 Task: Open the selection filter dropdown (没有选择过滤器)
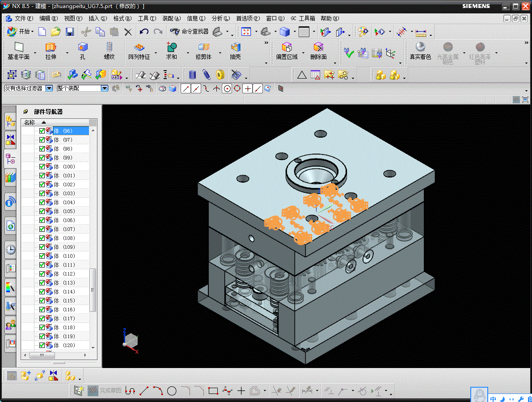pyautogui.click(x=49, y=88)
